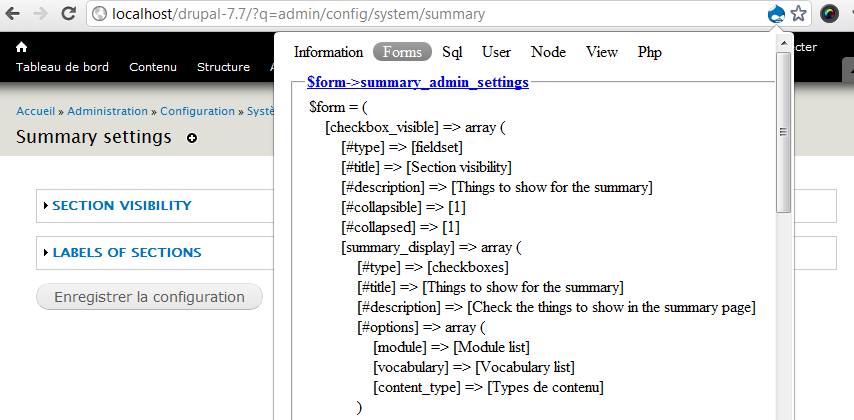Image resolution: width=854 pixels, height=420 pixels.
Task: Go back using the browser back arrow
Action: click(14, 14)
